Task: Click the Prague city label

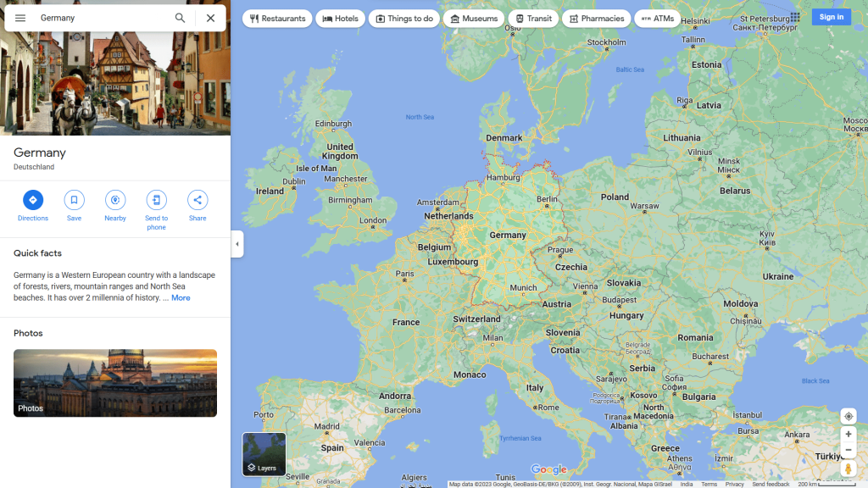Action: (560, 250)
